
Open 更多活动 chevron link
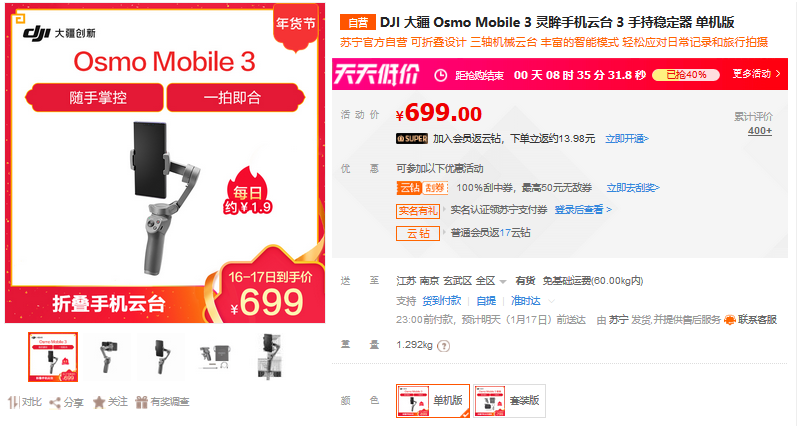tap(757, 74)
